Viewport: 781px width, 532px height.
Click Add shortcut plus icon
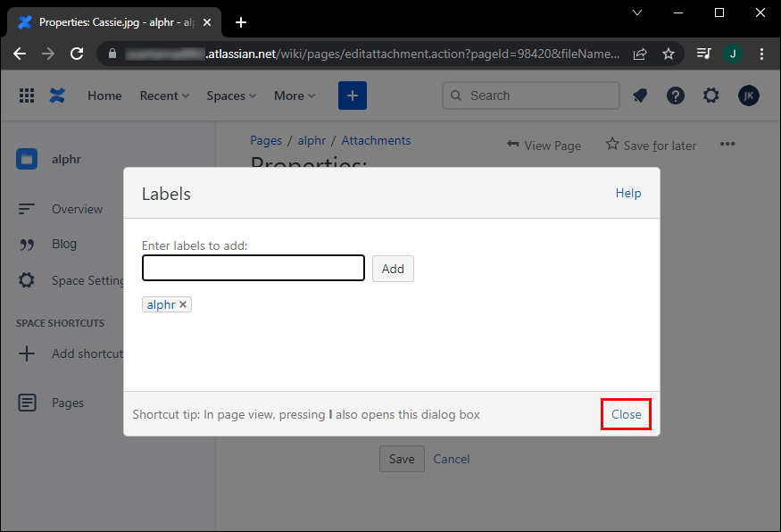(x=27, y=353)
